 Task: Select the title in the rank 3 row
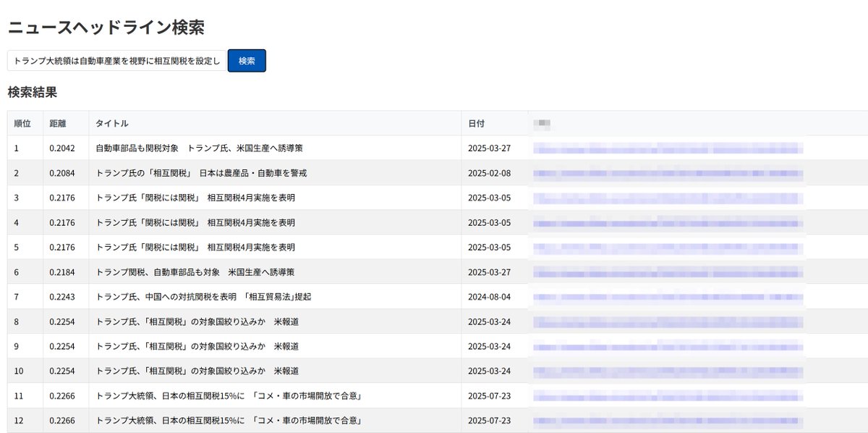195,198
